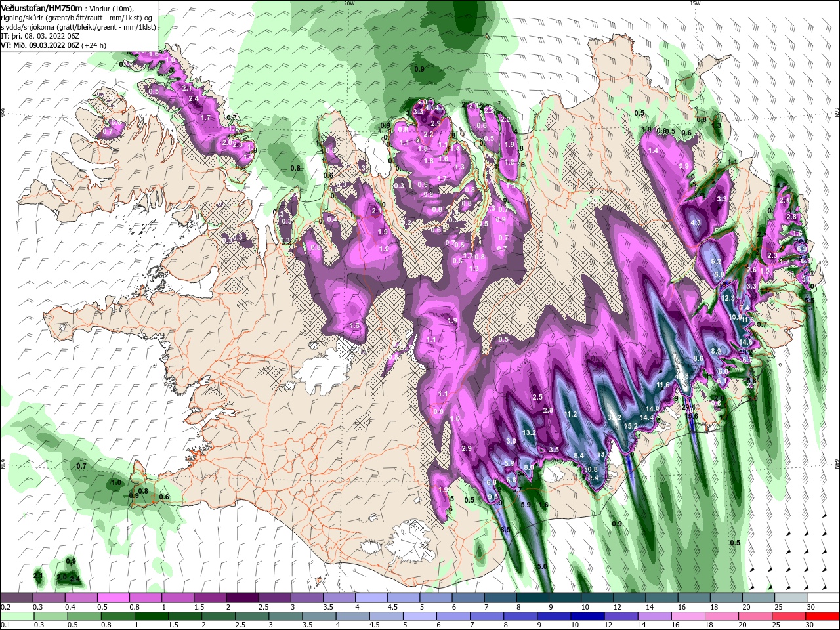Click the '2.4' value in the Westfjords
This screenshot has width=840, height=630.
pos(194,98)
